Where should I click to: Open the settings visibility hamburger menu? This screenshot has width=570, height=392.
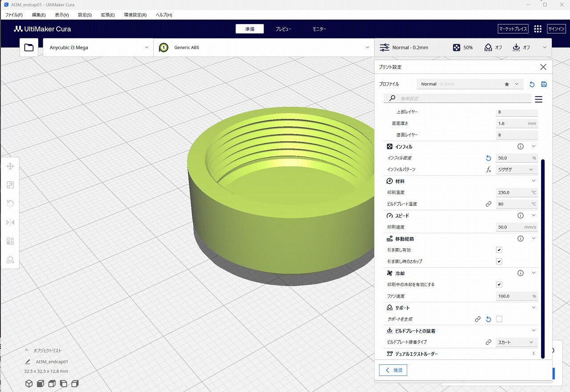[538, 99]
